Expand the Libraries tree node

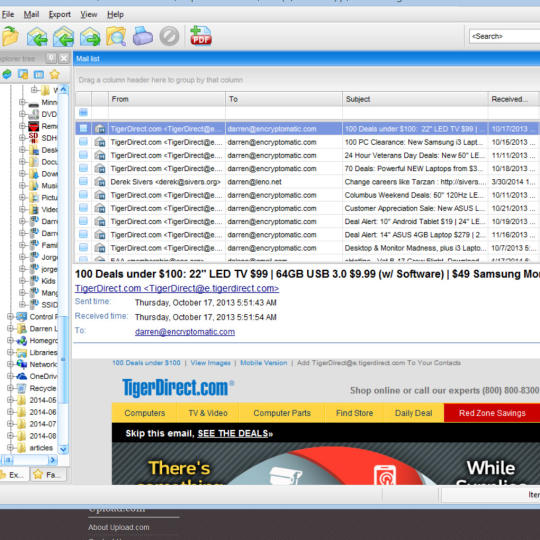coord(10,352)
